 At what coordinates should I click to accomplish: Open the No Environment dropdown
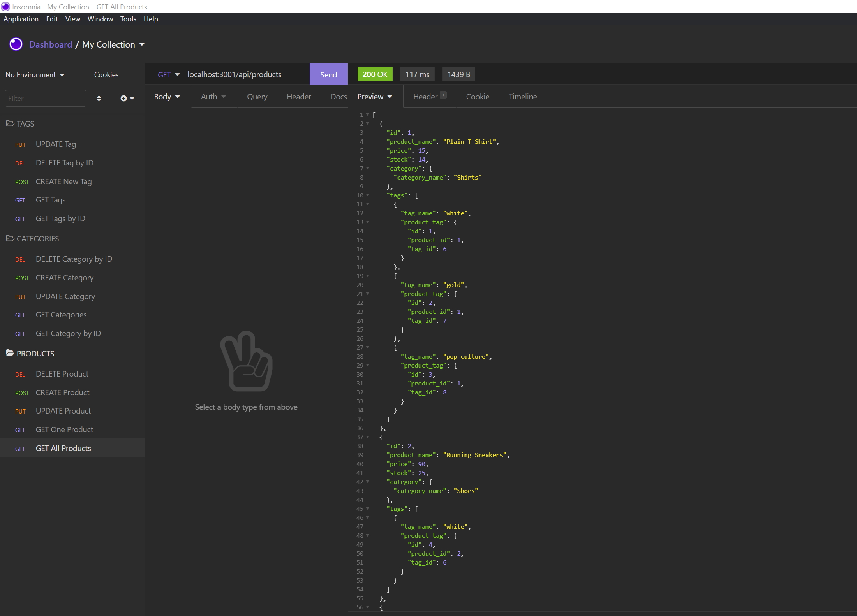click(35, 74)
